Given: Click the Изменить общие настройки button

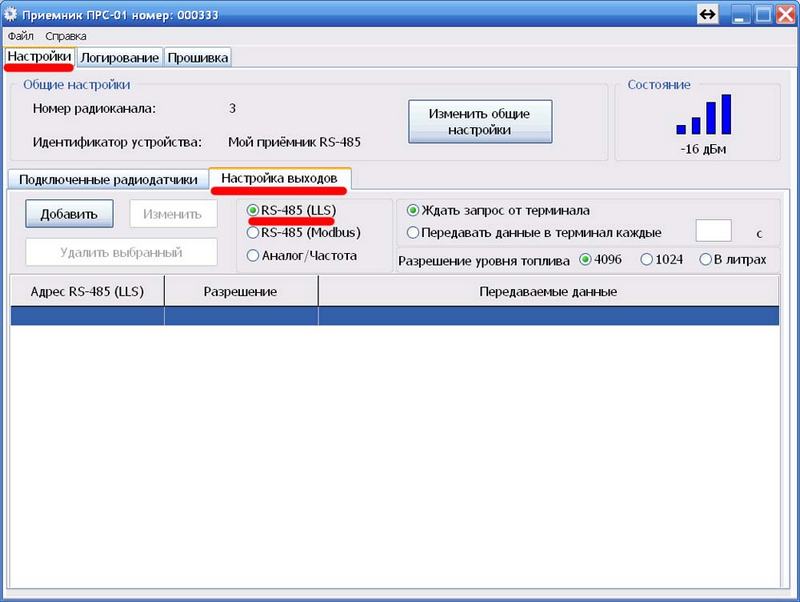Looking at the screenshot, I should click(x=480, y=121).
